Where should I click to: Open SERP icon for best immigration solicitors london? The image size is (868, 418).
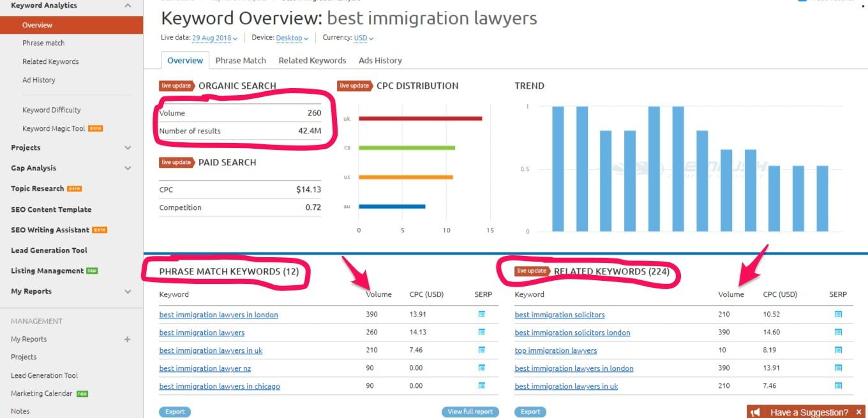pyautogui.click(x=838, y=332)
